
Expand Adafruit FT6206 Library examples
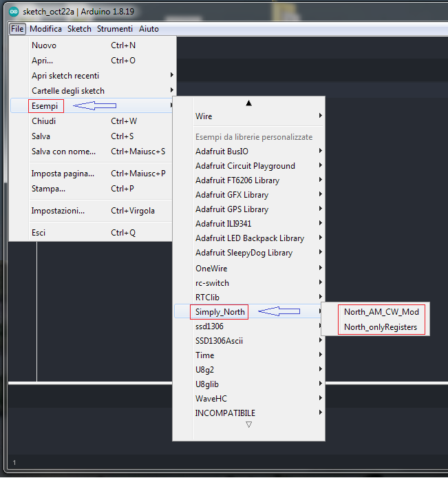[249, 180]
